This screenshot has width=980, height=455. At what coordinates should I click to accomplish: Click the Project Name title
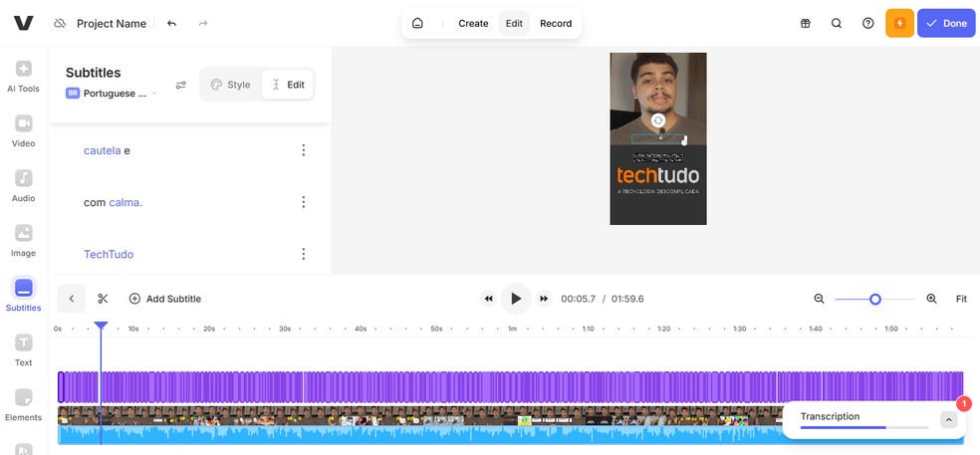pos(112,24)
